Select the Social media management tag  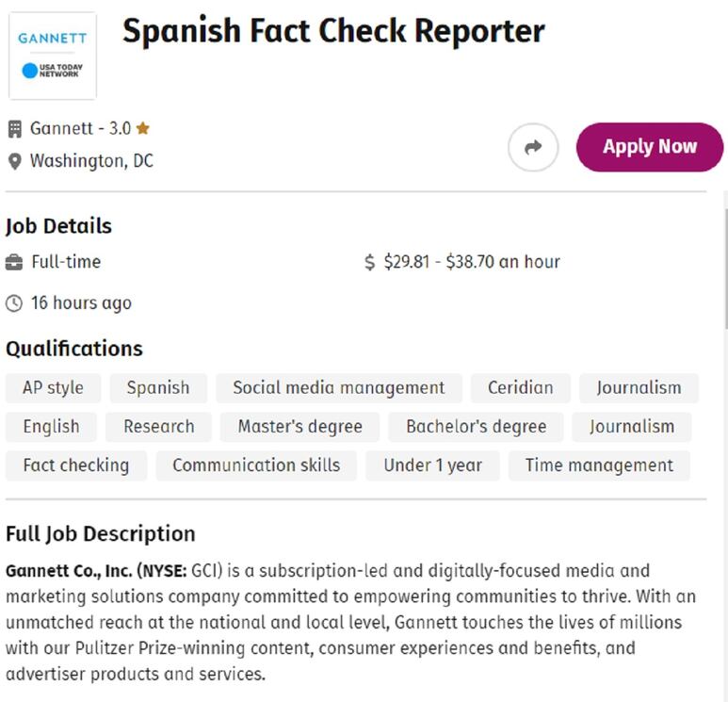click(339, 388)
